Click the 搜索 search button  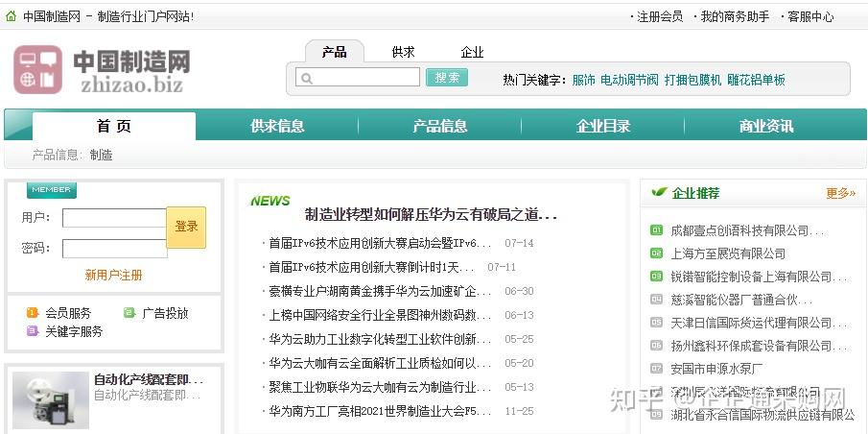point(447,78)
